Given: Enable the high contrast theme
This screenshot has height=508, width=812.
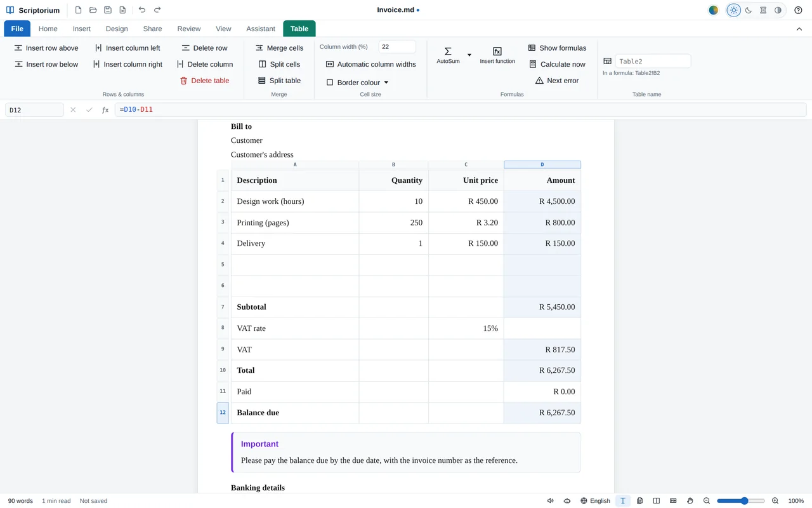Looking at the screenshot, I should pyautogui.click(x=778, y=10).
